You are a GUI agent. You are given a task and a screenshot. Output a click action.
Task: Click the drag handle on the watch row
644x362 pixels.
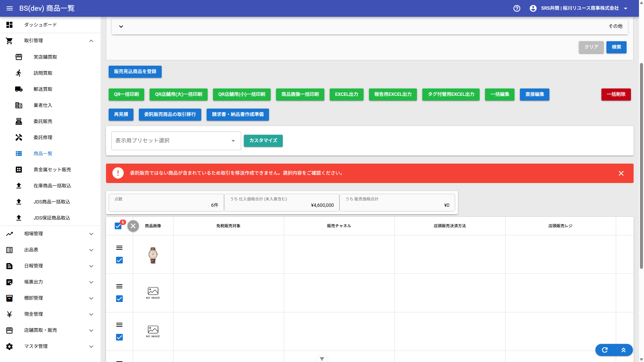[119, 248]
